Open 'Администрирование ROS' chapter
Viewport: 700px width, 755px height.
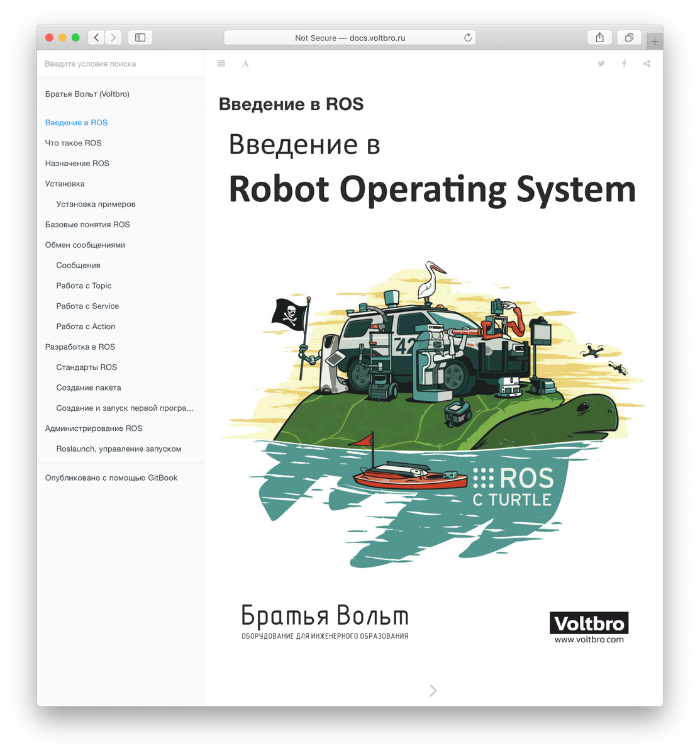coord(120,428)
